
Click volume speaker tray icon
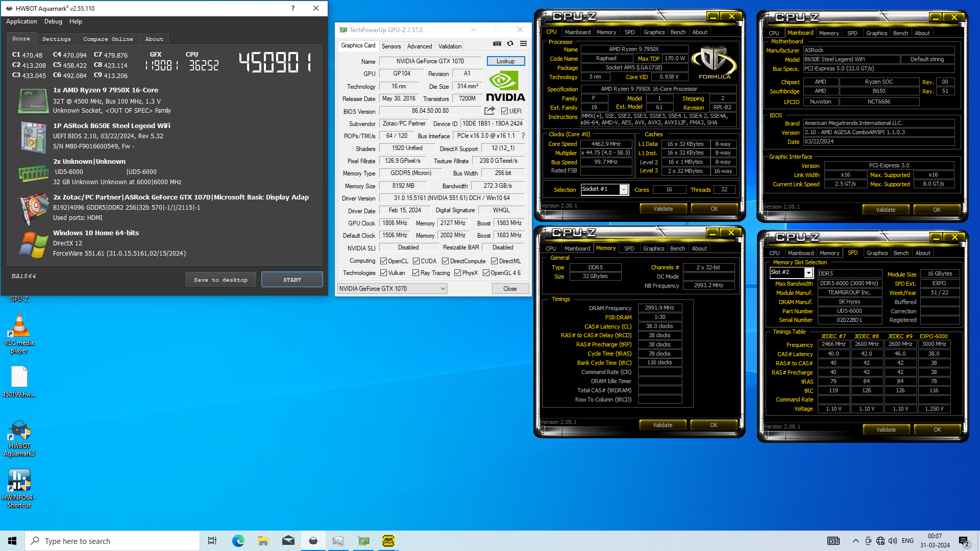[x=893, y=541]
